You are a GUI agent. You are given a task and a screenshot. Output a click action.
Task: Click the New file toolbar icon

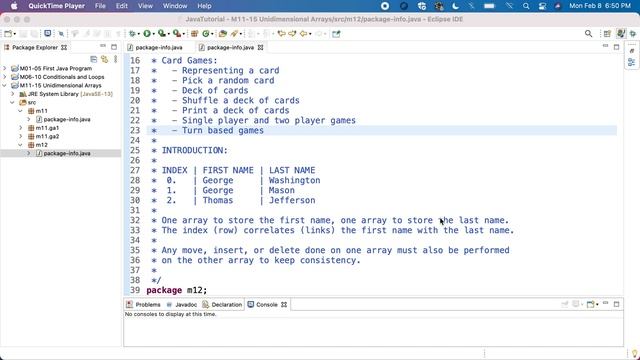8,34
